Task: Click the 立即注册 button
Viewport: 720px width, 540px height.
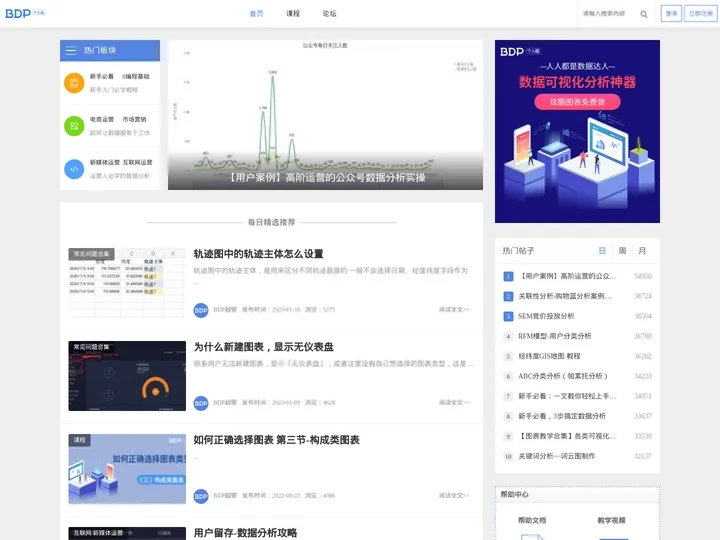Action: [701, 13]
